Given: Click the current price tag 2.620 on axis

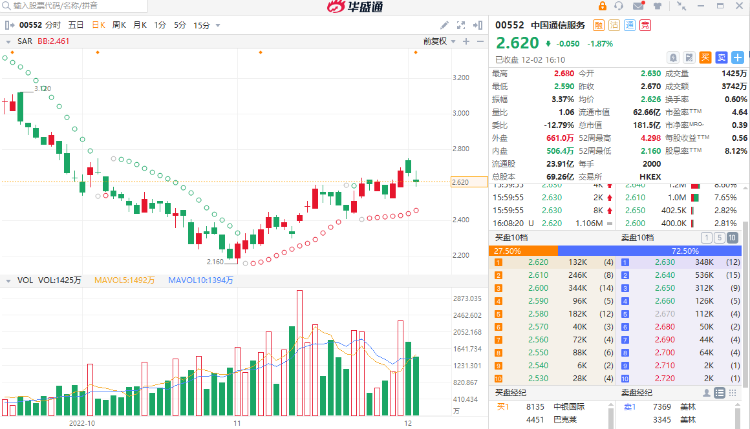Looking at the screenshot, I should pyautogui.click(x=469, y=182).
